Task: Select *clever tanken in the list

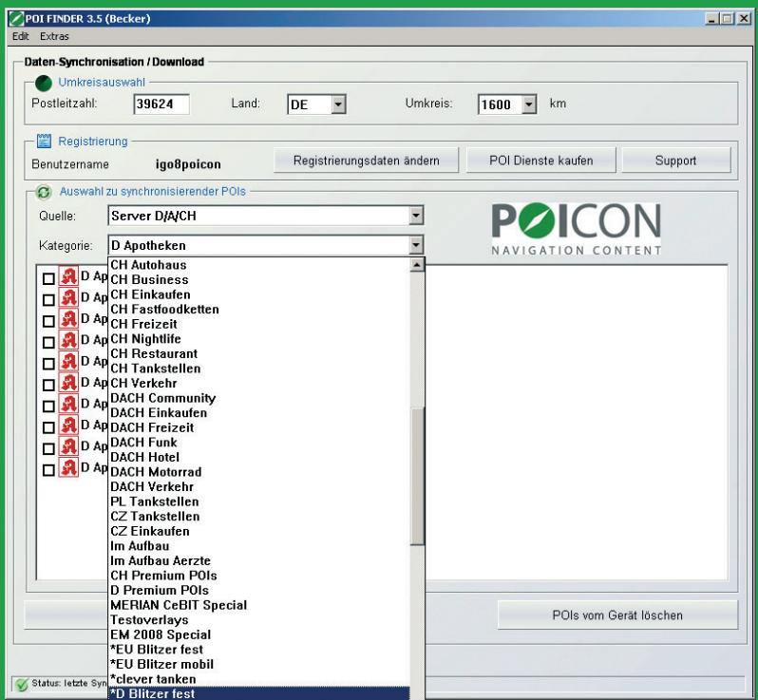Action: coord(259,679)
